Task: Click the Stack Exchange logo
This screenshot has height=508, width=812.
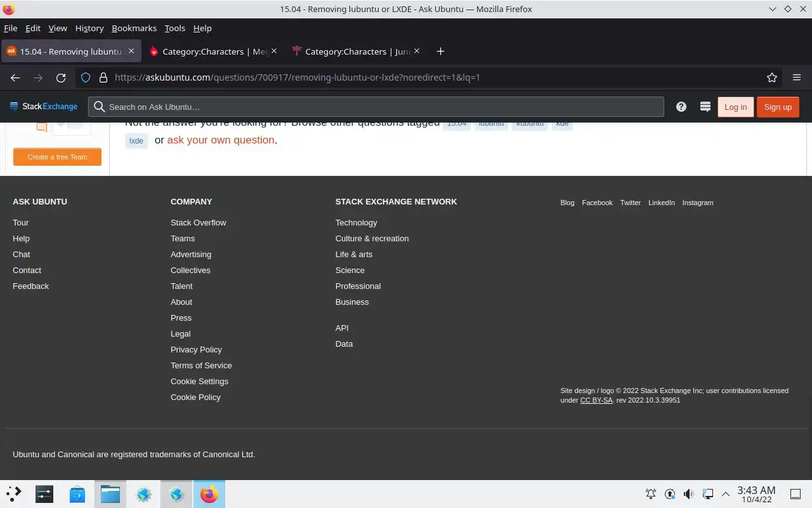Action: pos(44,107)
